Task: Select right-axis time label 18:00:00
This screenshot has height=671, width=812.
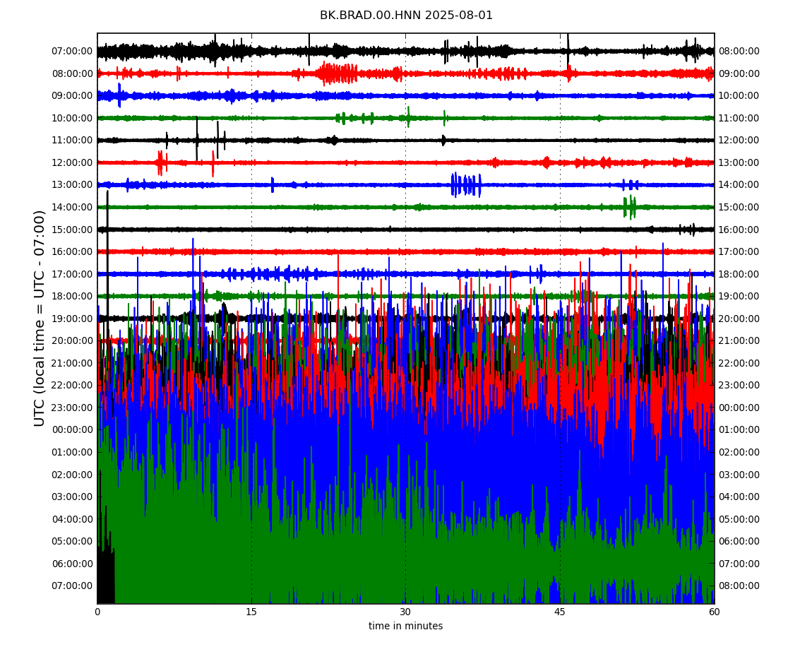Action: pyautogui.click(x=739, y=274)
